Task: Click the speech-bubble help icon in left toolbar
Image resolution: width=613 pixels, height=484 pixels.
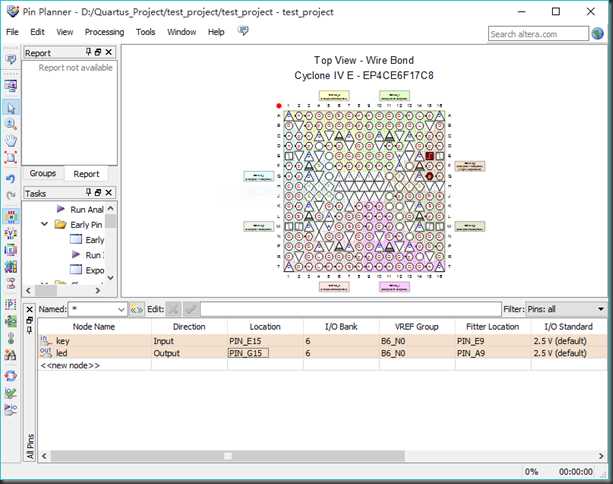Action: click(x=11, y=59)
